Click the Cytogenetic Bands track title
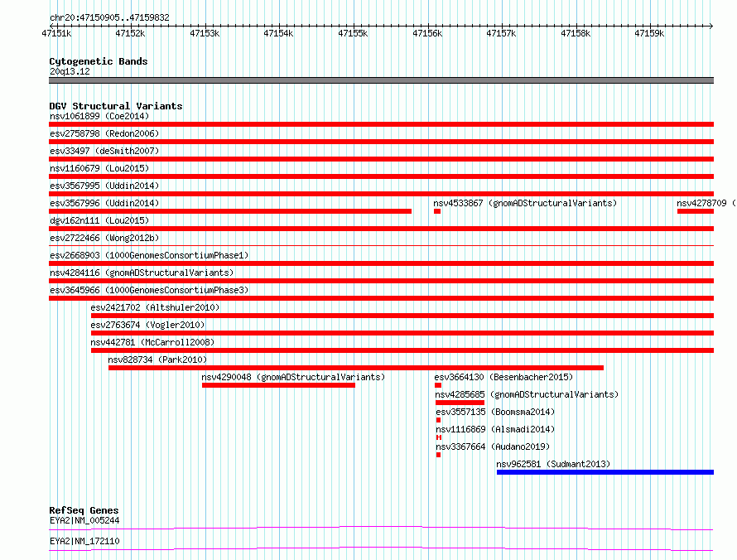Screen dimensions: 737x560 click(99, 61)
